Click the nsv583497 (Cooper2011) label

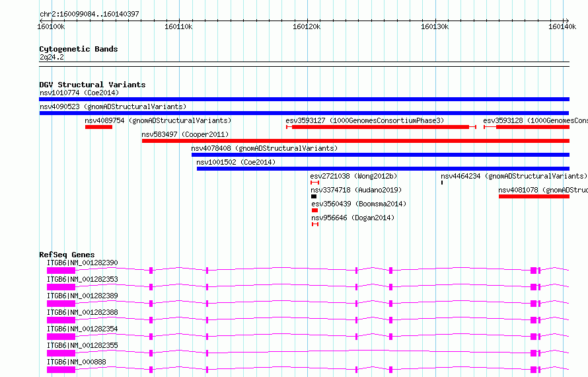185,134
